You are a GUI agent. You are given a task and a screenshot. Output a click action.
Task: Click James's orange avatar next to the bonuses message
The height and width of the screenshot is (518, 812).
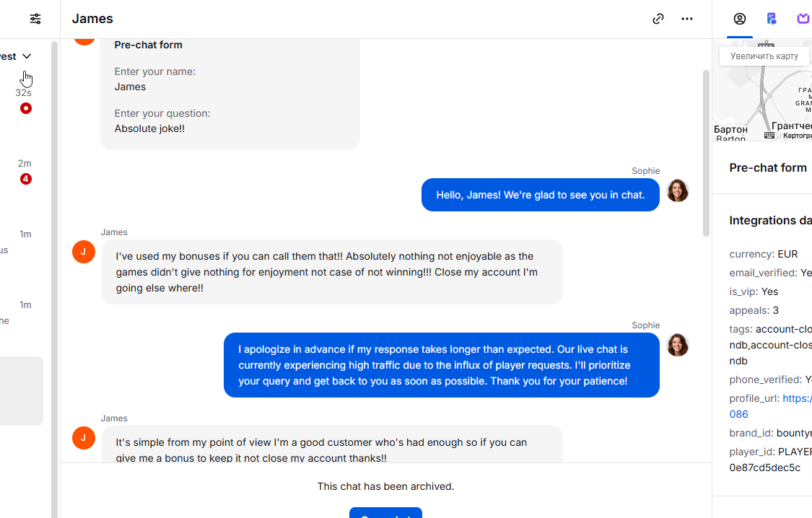coord(84,252)
